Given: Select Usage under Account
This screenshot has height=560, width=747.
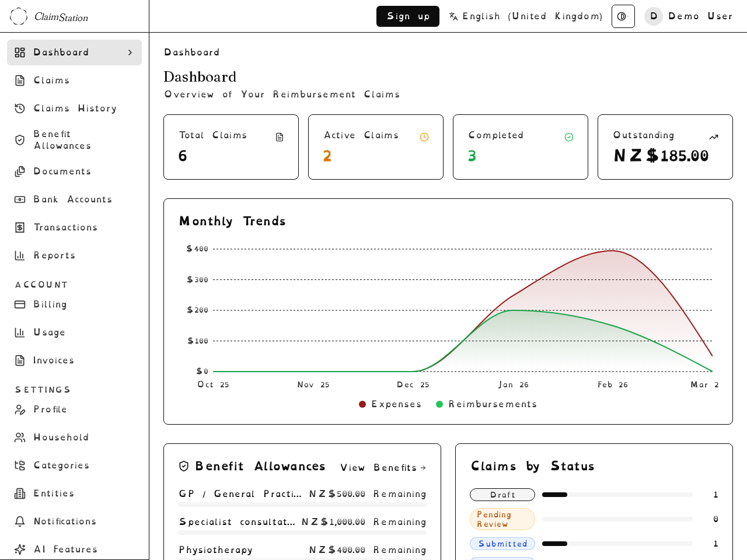Looking at the screenshot, I should point(74,332).
